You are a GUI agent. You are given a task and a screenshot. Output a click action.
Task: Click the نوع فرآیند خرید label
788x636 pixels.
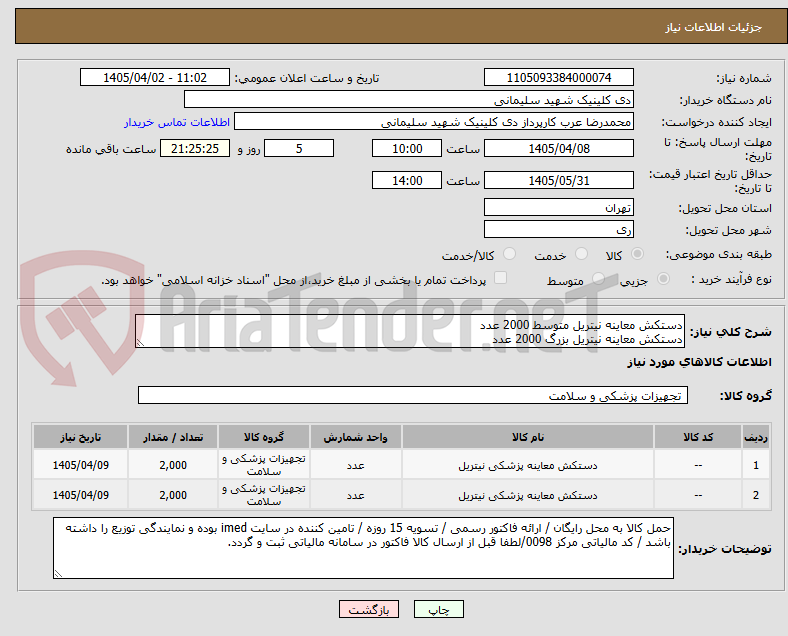click(x=731, y=279)
